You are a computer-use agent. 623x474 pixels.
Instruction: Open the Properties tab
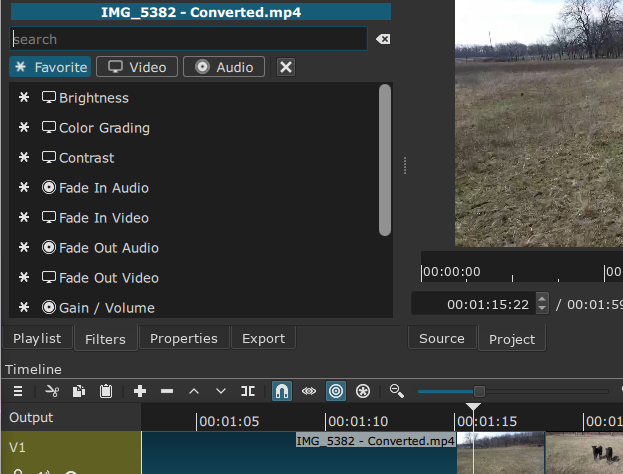point(184,338)
